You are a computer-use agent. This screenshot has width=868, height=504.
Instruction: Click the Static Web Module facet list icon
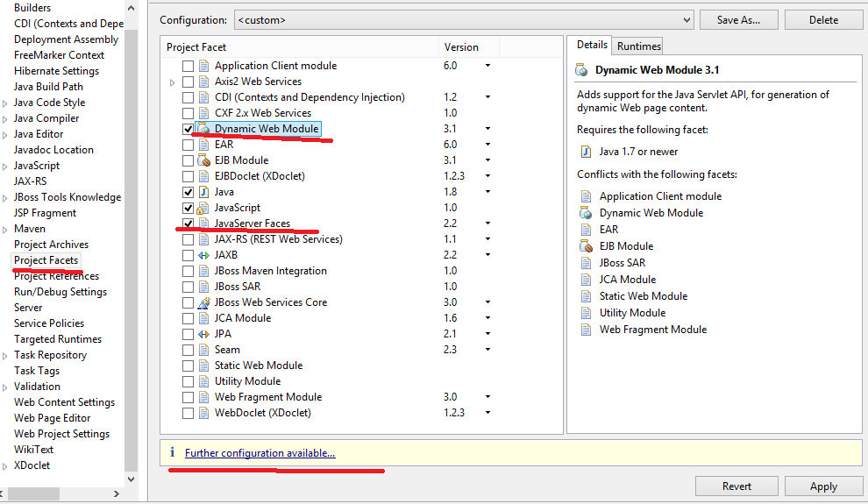204,366
